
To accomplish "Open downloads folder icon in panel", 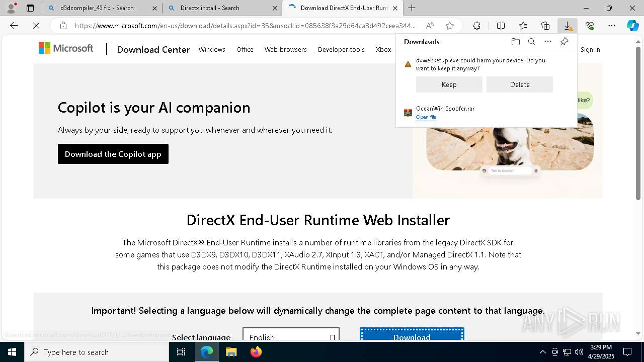I will pyautogui.click(x=515, y=42).
